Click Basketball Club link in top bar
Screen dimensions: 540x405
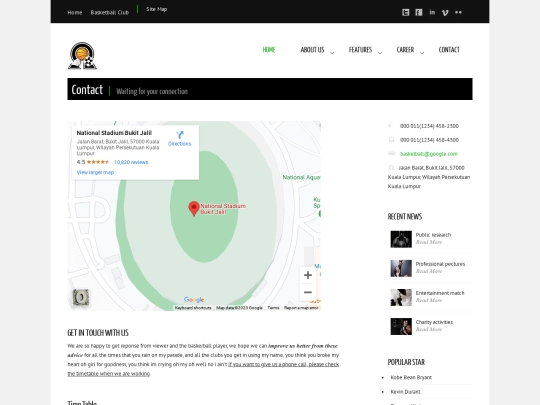(110, 12)
